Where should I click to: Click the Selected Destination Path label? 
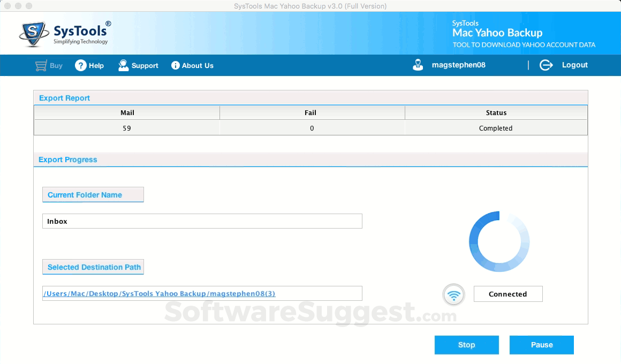point(93,267)
